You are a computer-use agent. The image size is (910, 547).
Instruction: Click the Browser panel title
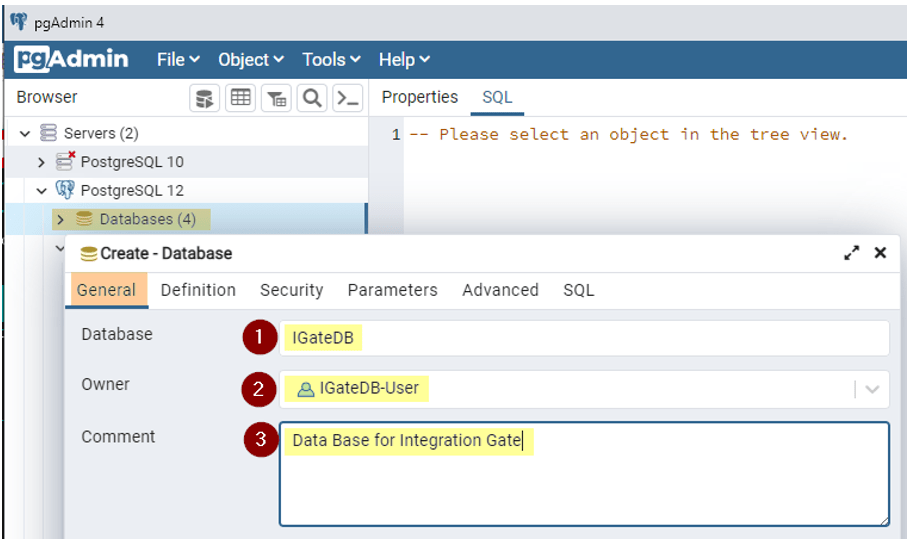pyautogui.click(x=46, y=97)
